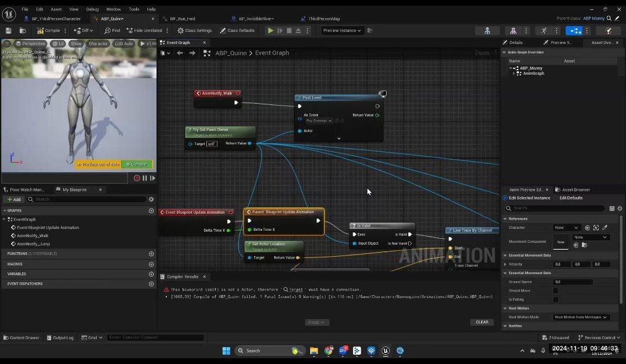This screenshot has width=626, height=364.
Task: Toggle Should Move checkbox
Action: 556,290
